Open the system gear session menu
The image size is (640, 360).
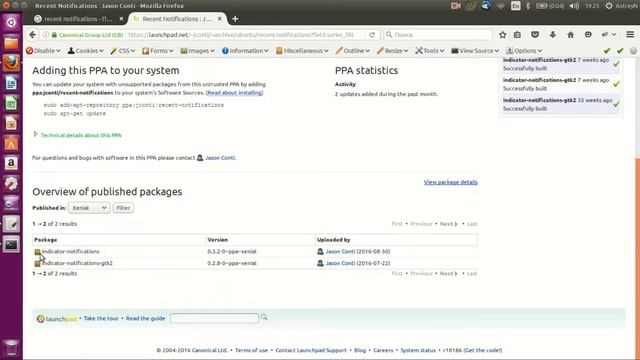[x=609, y=6]
